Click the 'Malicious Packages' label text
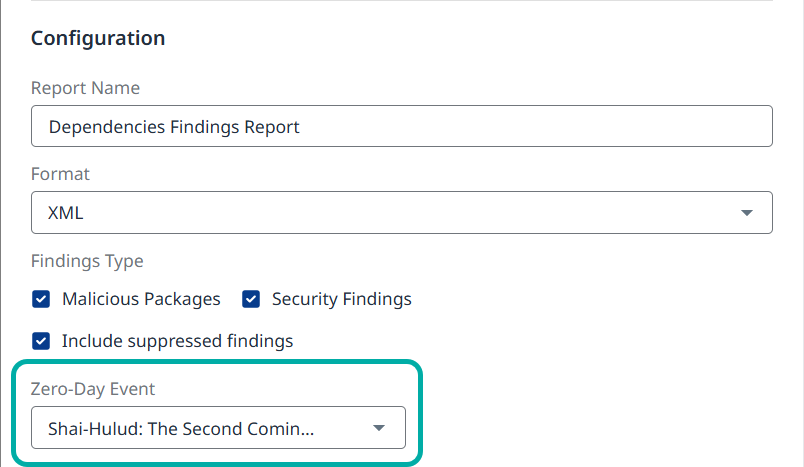Viewport: 804px width, 467px height. pyautogui.click(x=141, y=299)
